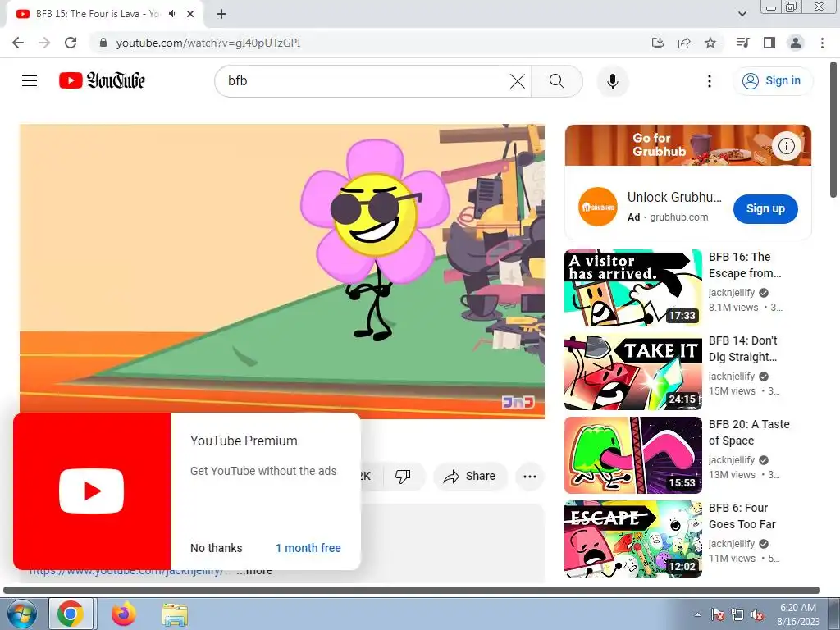
Task: Share the video
Action: click(469, 476)
